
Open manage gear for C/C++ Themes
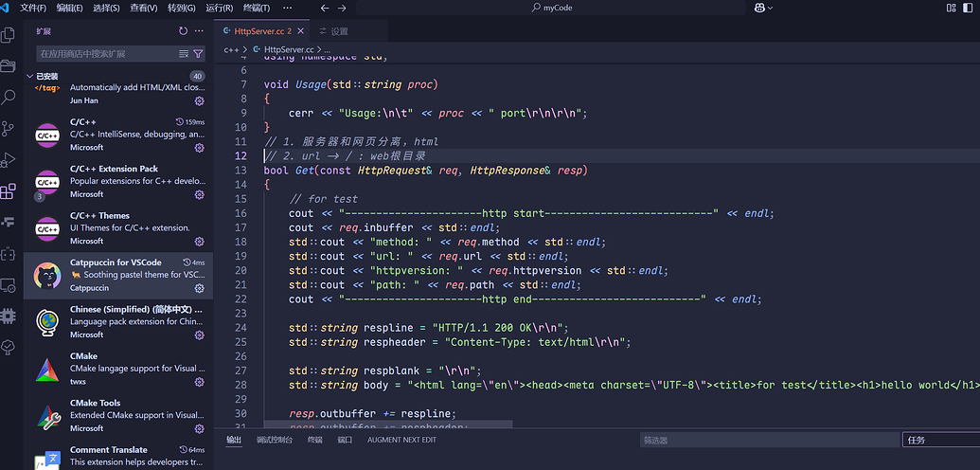pos(200,242)
